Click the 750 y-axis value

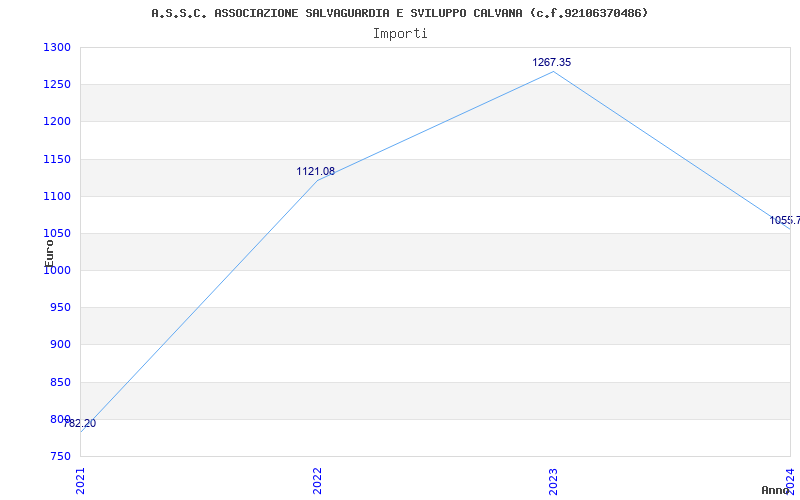[x=60, y=456]
